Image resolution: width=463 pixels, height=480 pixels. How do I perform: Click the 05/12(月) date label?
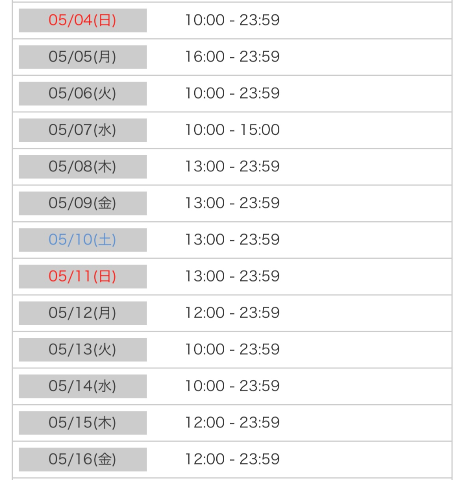[83, 313]
